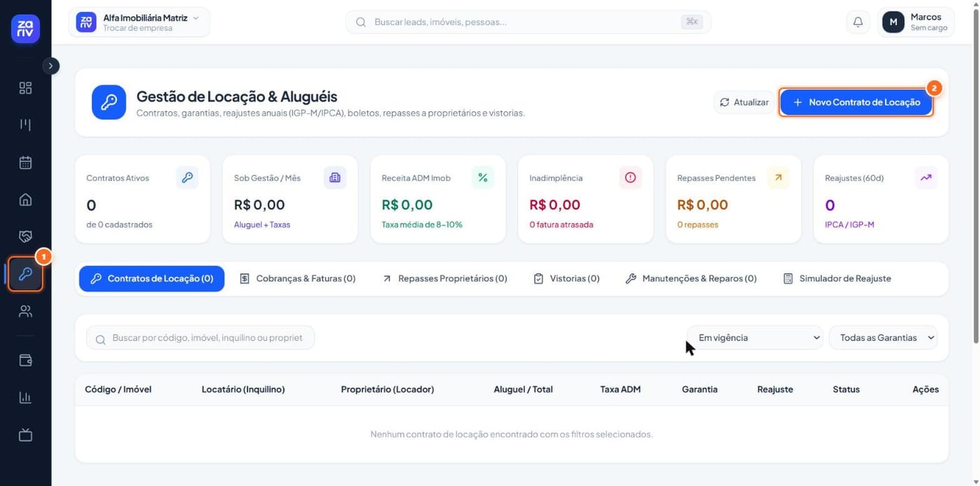The height and width of the screenshot is (486, 980).
Task: Focus the contract search by código field
Action: tap(200, 338)
